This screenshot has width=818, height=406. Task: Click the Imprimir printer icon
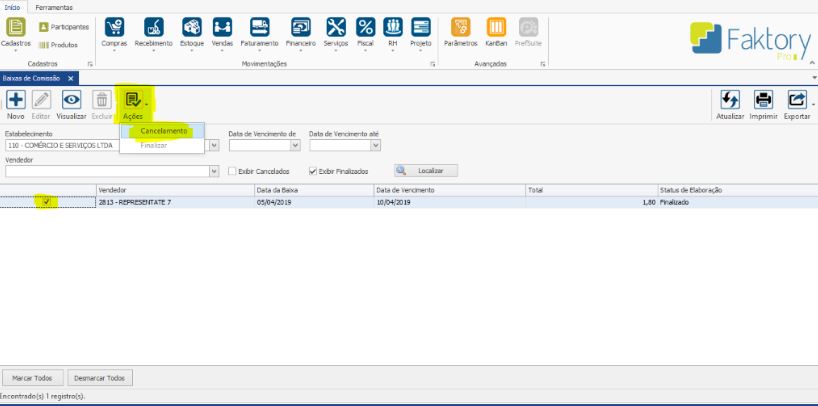[x=763, y=100]
